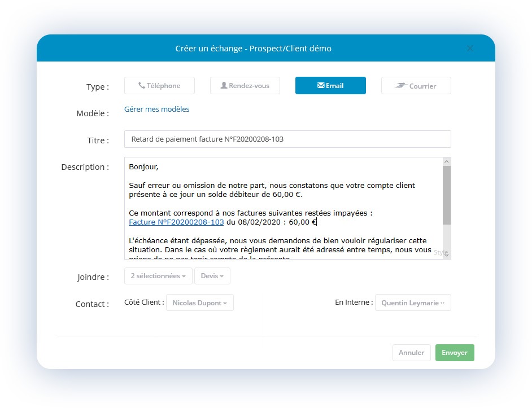
Task: Click the envelope icon on Email
Action: click(321, 85)
